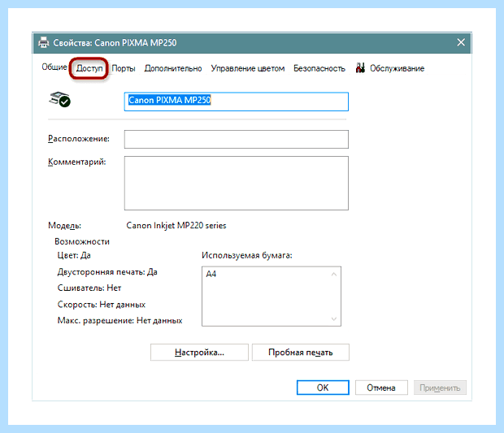Click the Обслуживание tab tools icon
The height and width of the screenshot is (433, 504).
(x=360, y=67)
